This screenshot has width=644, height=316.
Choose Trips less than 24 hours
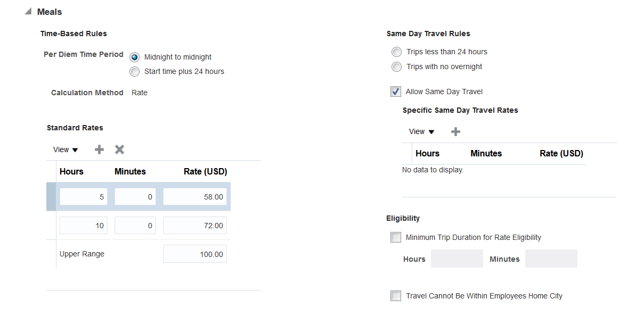click(396, 52)
